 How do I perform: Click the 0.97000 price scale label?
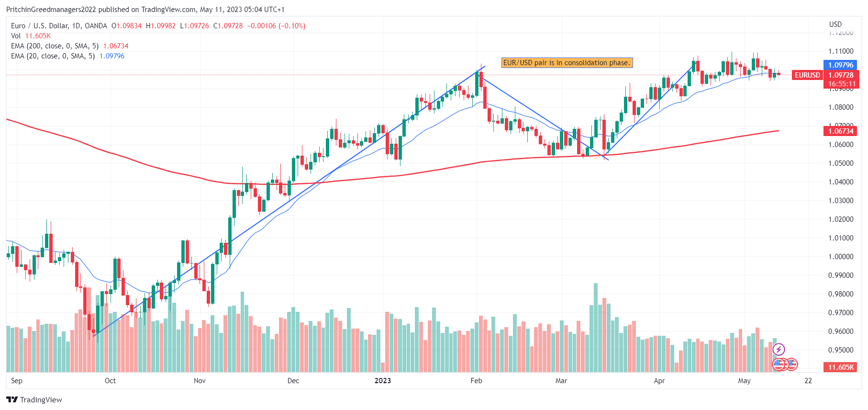tap(841, 313)
